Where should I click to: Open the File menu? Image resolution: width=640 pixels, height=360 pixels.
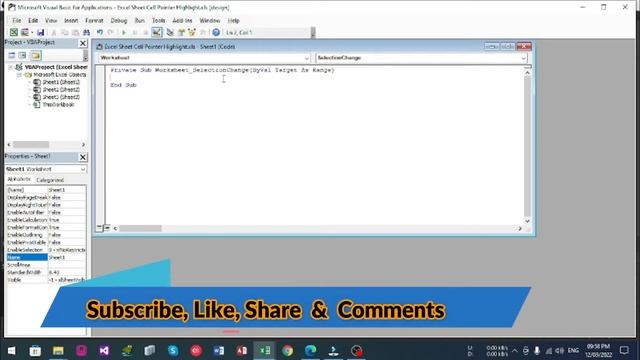click(17, 20)
